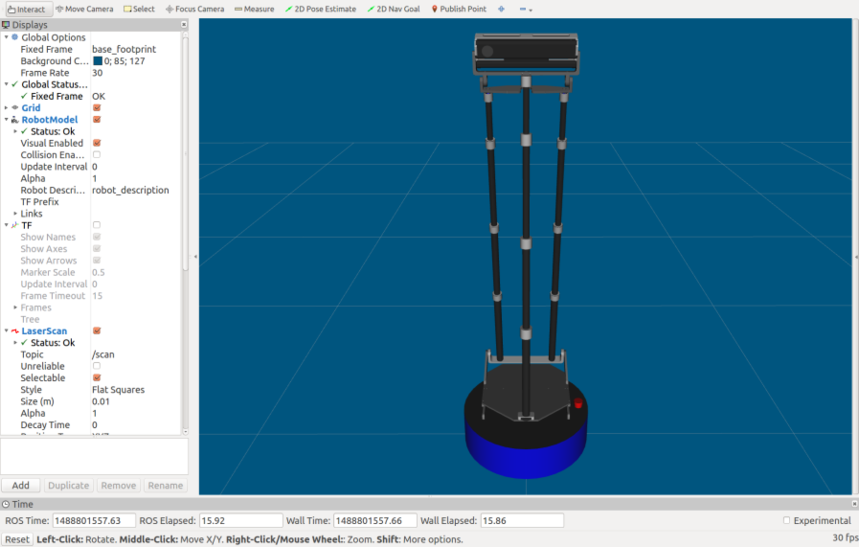This screenshot has width=859, height=547.
Task: Select the LaserScan tree item
Action: pos(44,331)
